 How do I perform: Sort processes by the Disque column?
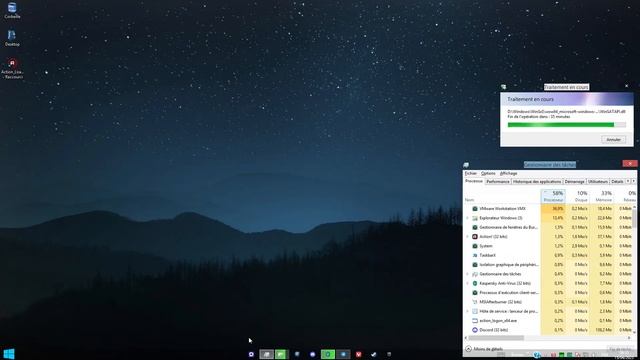point(578,196)
